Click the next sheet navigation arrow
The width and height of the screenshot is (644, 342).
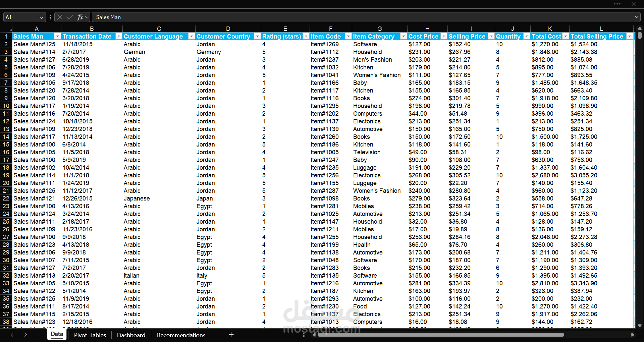coord(25,335)
